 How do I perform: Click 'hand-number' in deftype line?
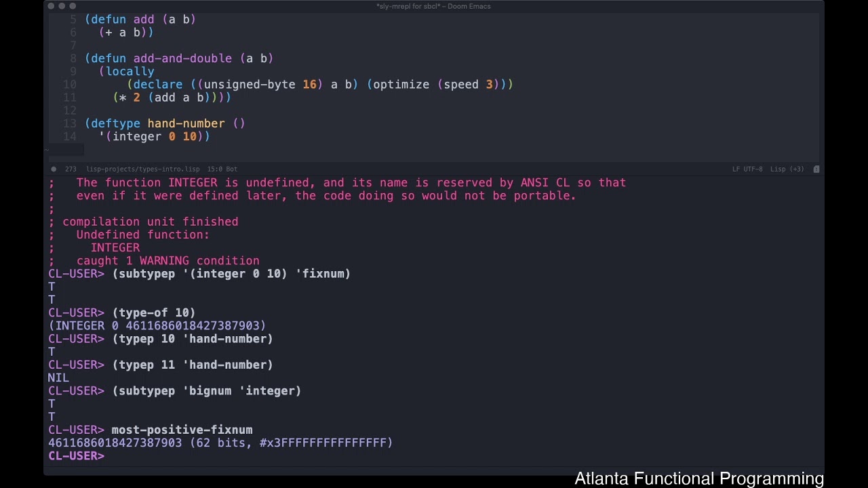186,123
